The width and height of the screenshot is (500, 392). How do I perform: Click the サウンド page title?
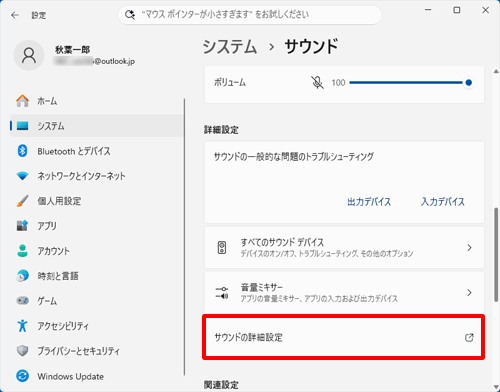click(x=311, y=46)
